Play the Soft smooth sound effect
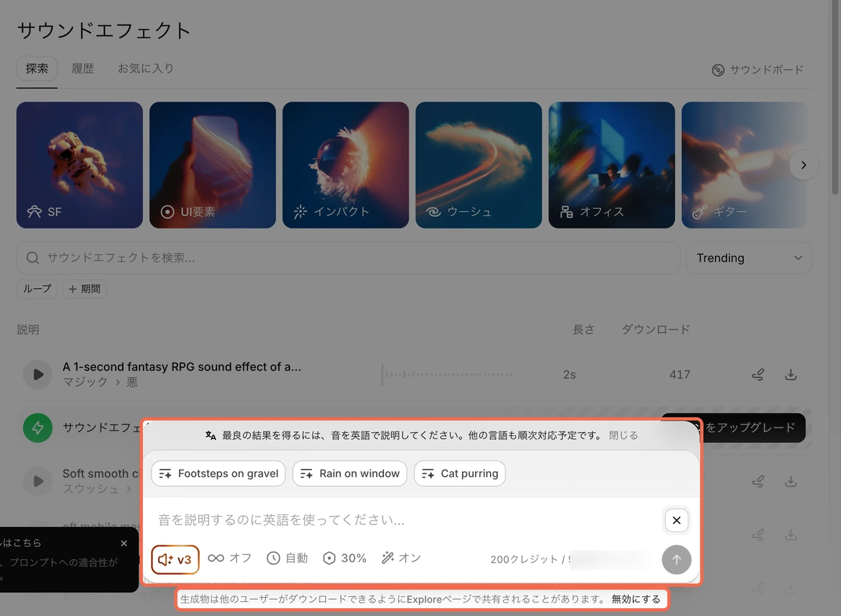 click(38, 481)
